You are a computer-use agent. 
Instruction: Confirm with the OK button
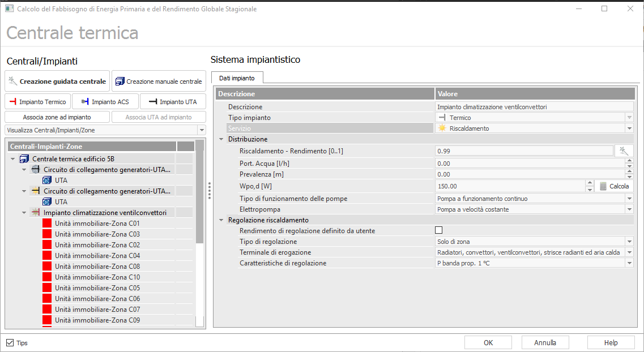[x=488, y=342]
